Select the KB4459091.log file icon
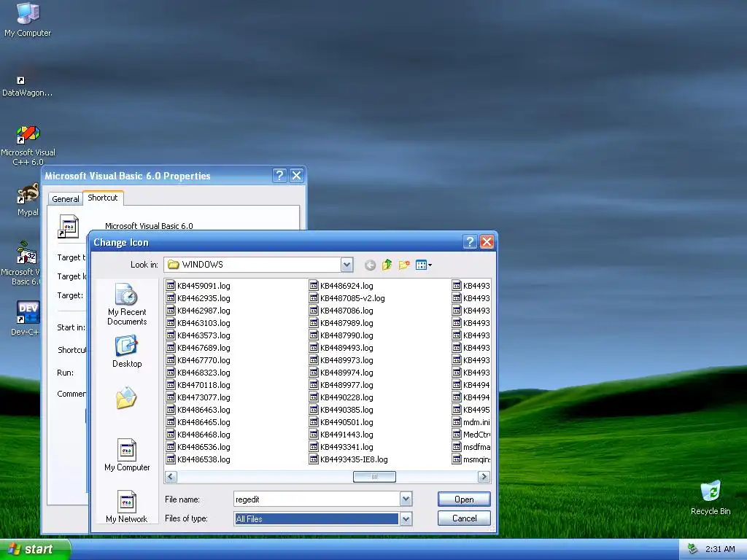The image size is (747, 560). [x=171, y=285]
